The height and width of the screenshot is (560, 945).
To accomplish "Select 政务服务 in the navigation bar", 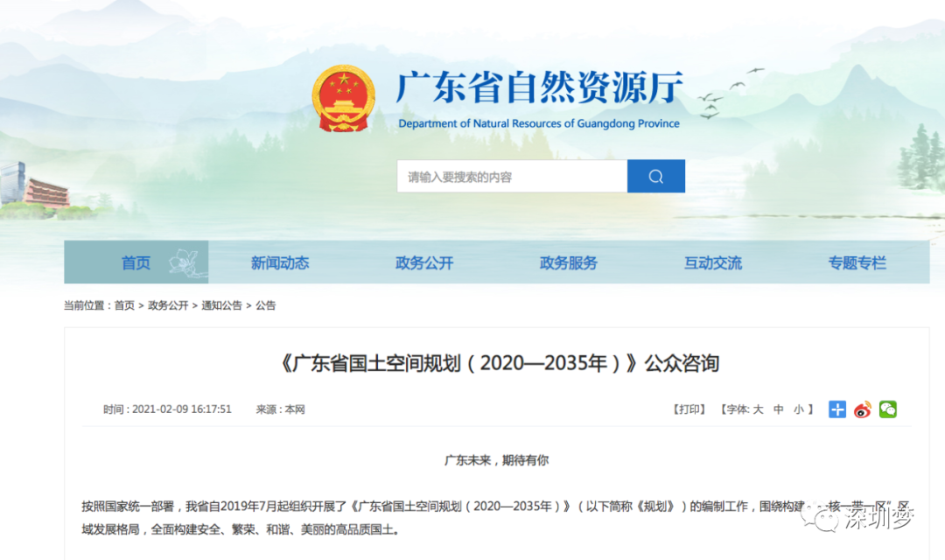I will (569, 262).
